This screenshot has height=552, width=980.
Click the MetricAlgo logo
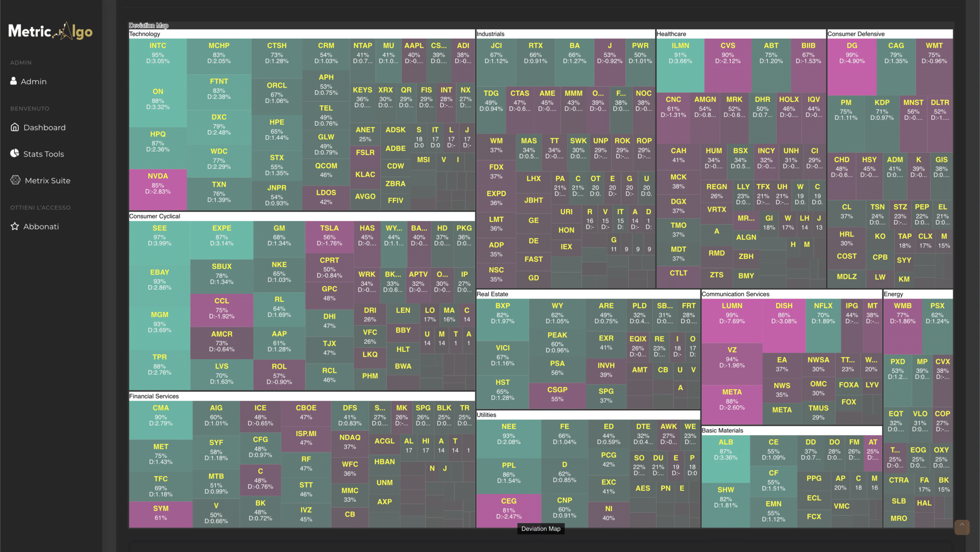50,32
